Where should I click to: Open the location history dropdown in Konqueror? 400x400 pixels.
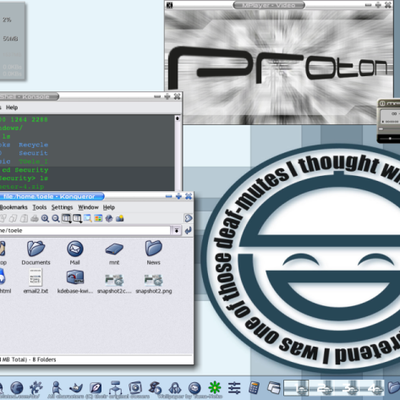(176, 230)
